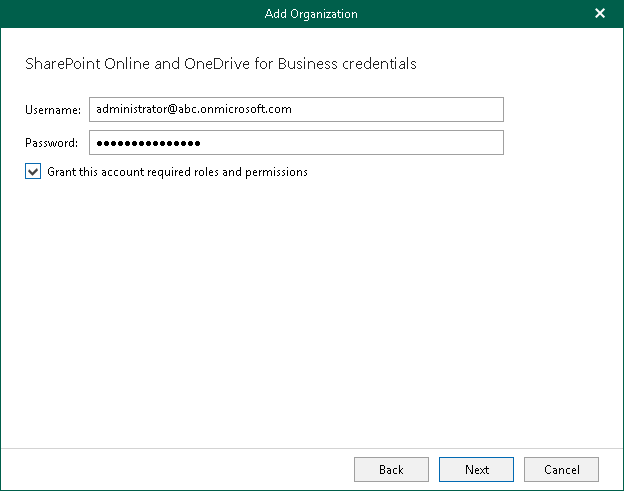Click the Password input field
The width and height of the screenshot is (624, 491).
tap(296, 142)
